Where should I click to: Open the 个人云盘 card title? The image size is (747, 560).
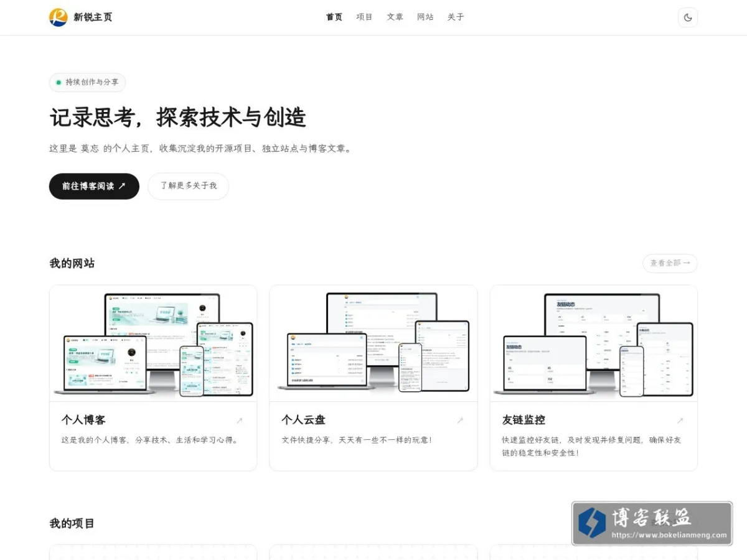(x=304, y=420)
